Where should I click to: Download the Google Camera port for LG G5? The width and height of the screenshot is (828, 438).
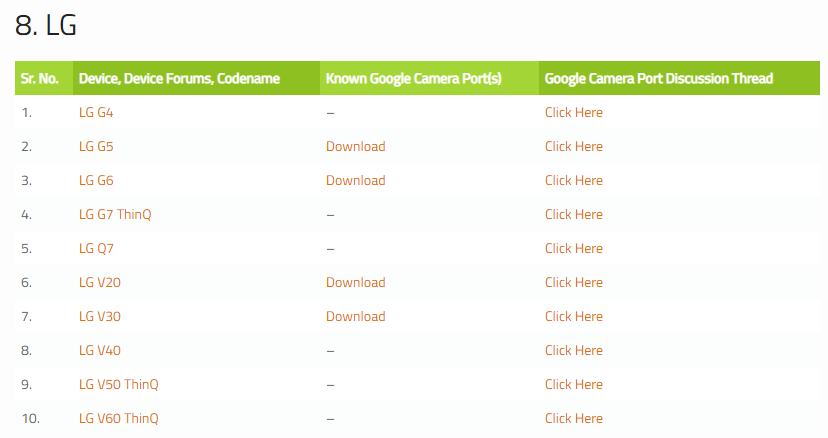coord(355,146)
